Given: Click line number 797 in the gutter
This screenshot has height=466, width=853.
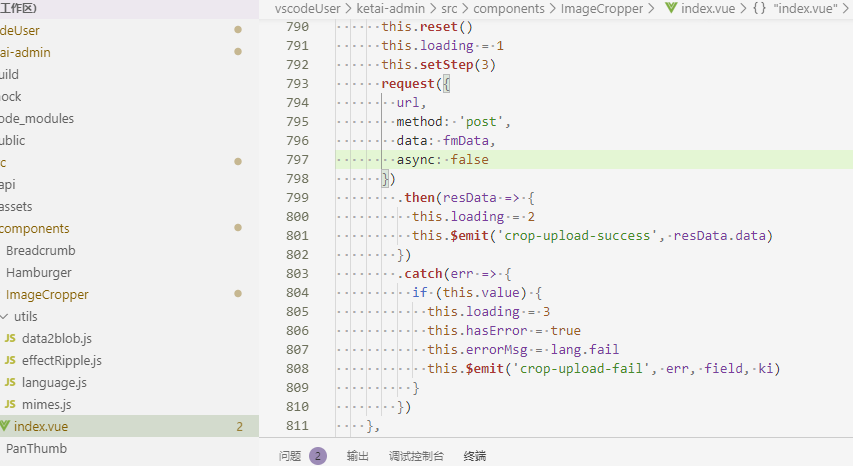Looking at the screenshot, I should point(298,159).
